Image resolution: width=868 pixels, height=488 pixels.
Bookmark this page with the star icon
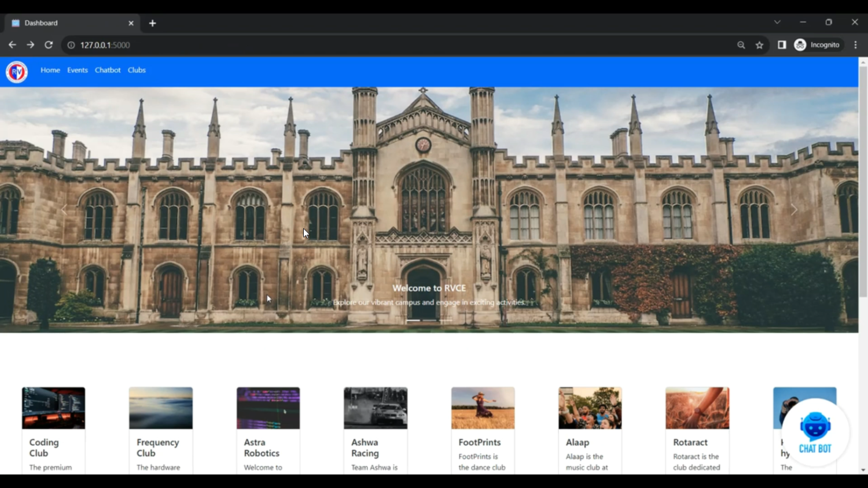[x=759, y=45]
